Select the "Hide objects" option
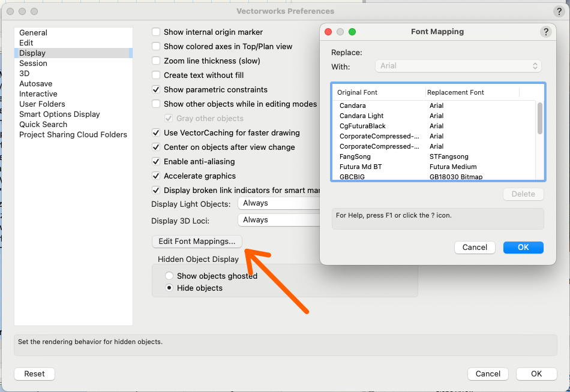 coord(169,288)
